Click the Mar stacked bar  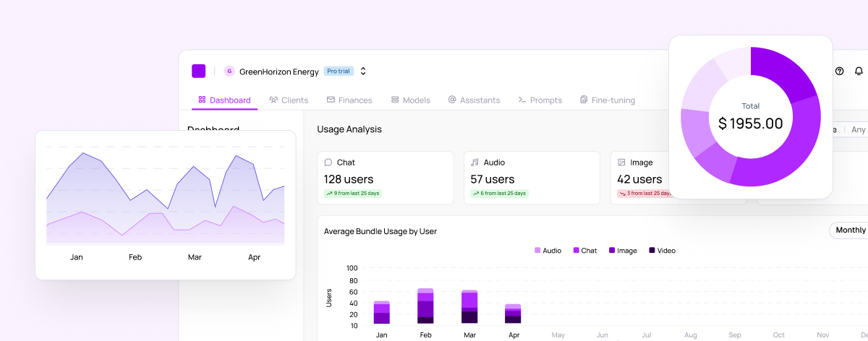pyautogui.click(x=469, y=307)
